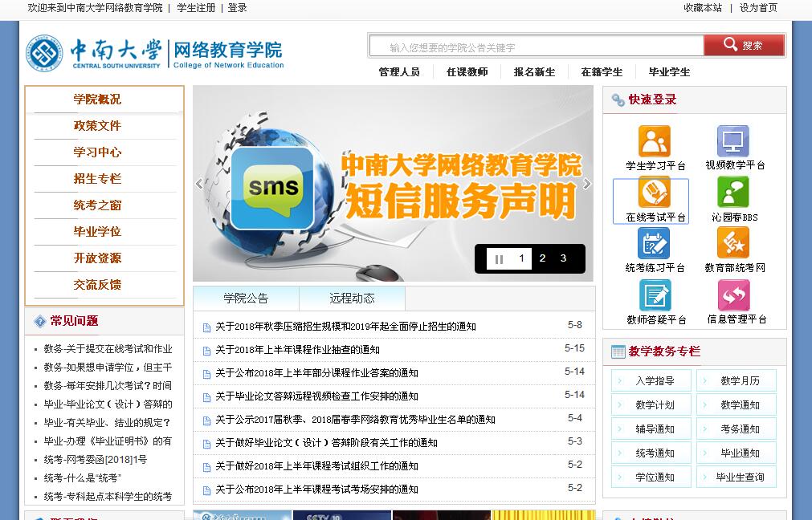Viewport: 812px width, 520px height.
Task: Go to next banner with right arrow
Action: 587,184
